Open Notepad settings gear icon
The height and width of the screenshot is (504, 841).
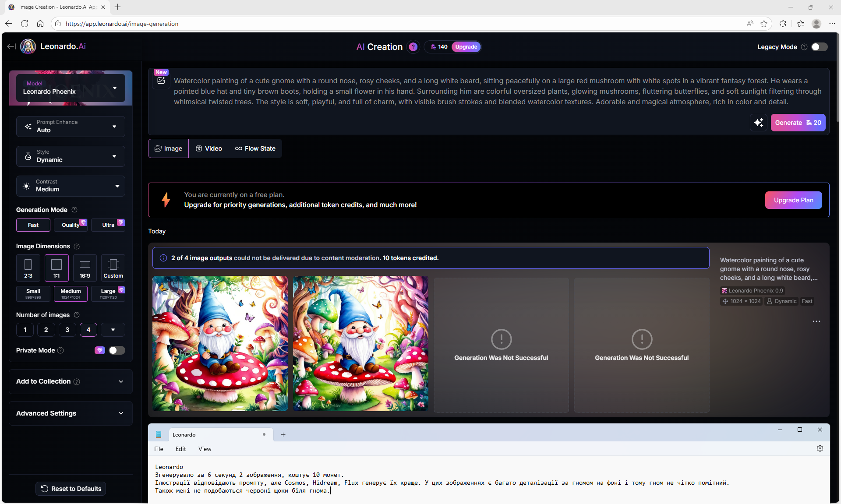pyautogui.click(x=820, y=448)
